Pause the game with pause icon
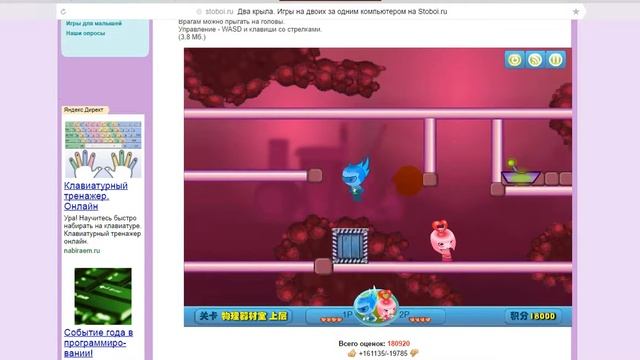The image size is (640, 360). click(x=556, y=60)
